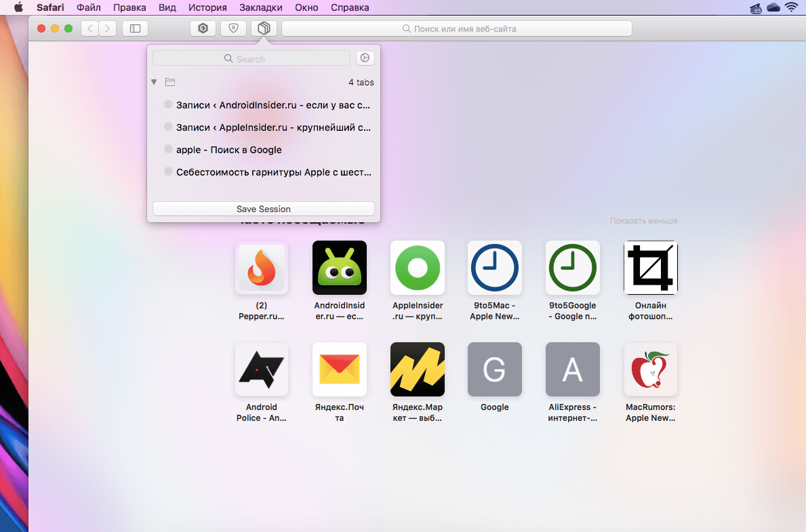Open the MacRumors apple tile
This screenshot has width=806, height=532.
650,369
